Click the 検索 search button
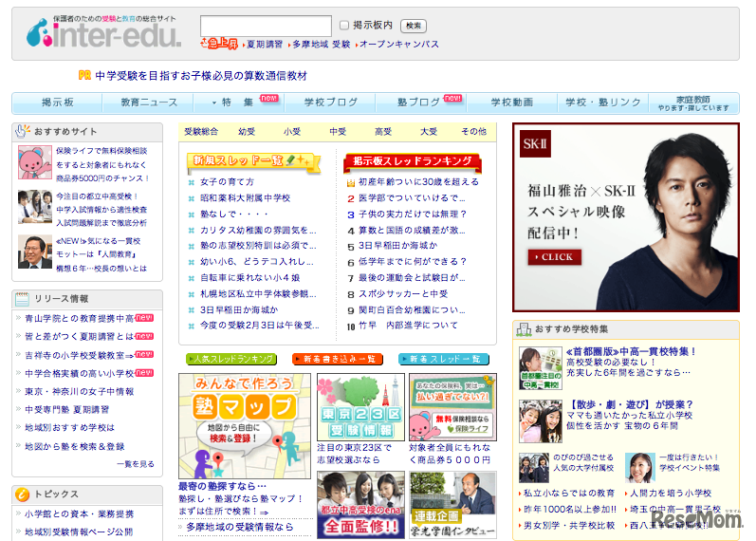The image size is (756, 541). [x=414, y=26]
